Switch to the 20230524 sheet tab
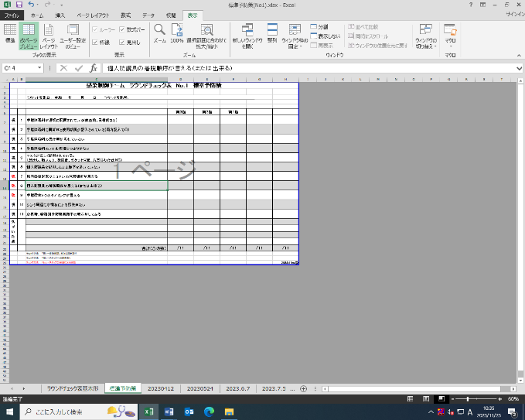This screenshot has width=525, height=420. point(199,388)
